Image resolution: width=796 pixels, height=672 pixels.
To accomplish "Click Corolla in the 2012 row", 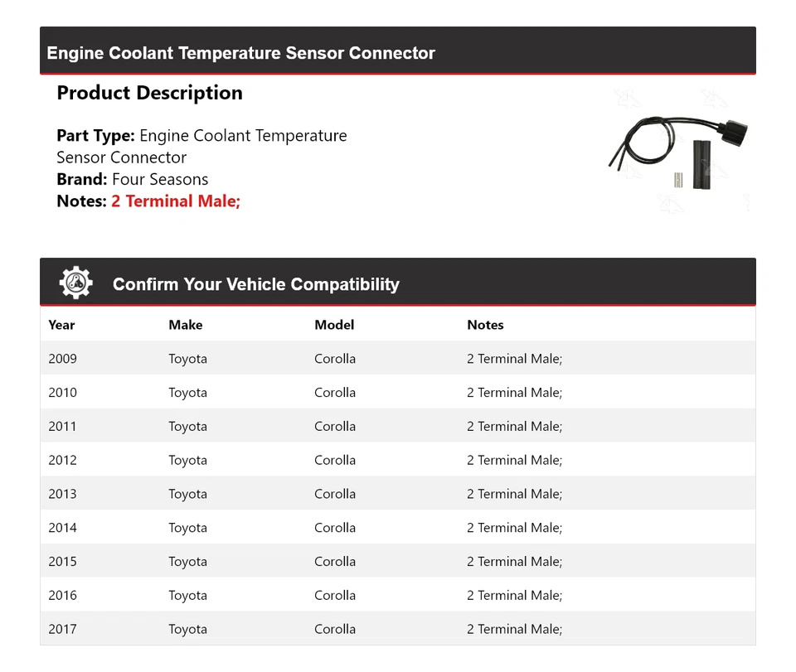I will [335, 460].
